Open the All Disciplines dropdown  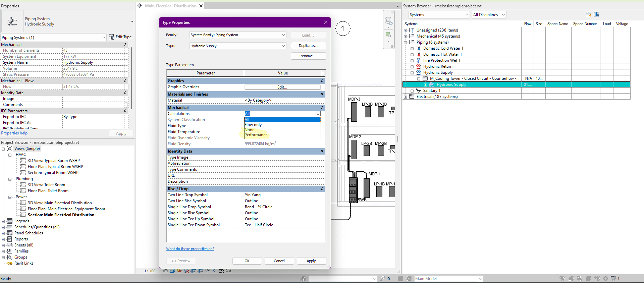point(489,15)
